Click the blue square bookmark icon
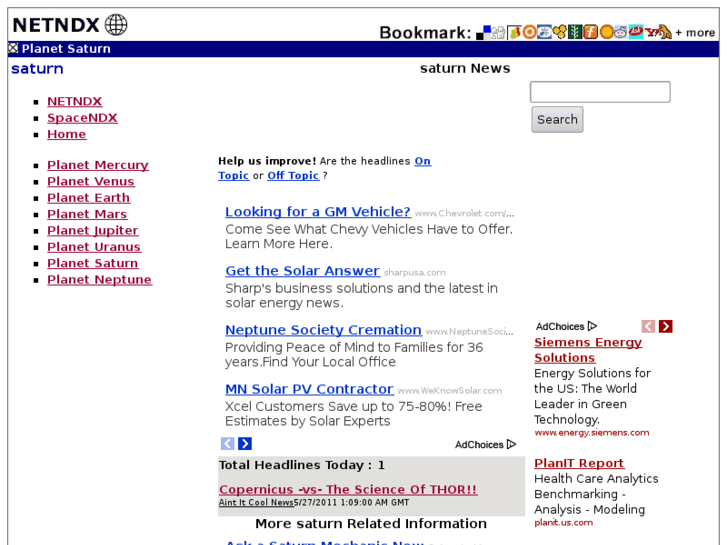Image resolution: width=727 pixels, height=545 pixels. click(544, 32)
